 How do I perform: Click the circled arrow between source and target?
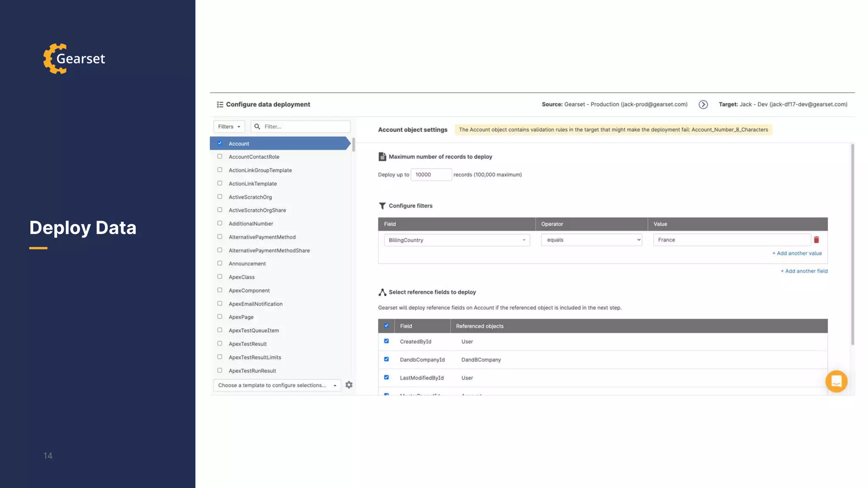pyautogui.click(x=703, y=105)
